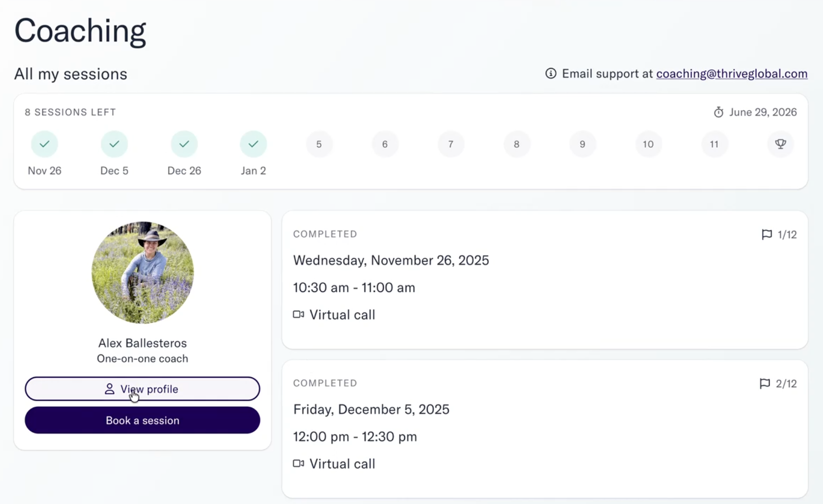Click the 12:00 pm - 12:30 pm time
The width and height of the screenshot is (823, 504).
[x=355, y=437]
